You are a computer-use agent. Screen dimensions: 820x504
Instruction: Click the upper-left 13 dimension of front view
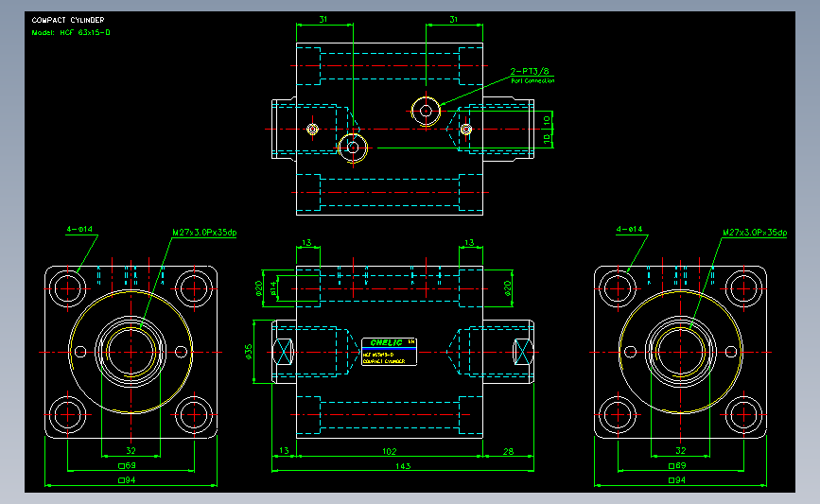[x=307, y=243]
